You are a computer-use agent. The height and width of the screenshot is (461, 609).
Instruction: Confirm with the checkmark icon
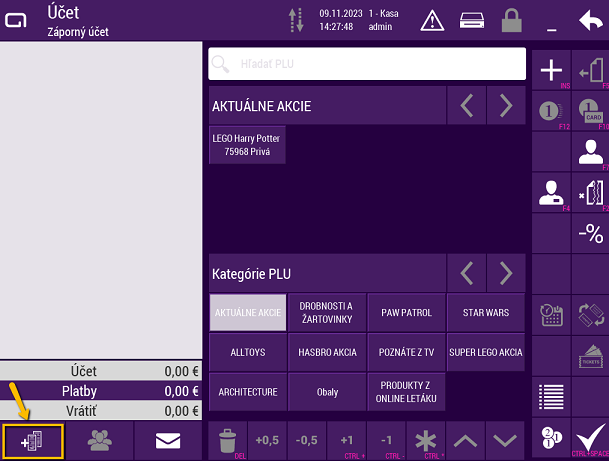[x=590, y=440]
